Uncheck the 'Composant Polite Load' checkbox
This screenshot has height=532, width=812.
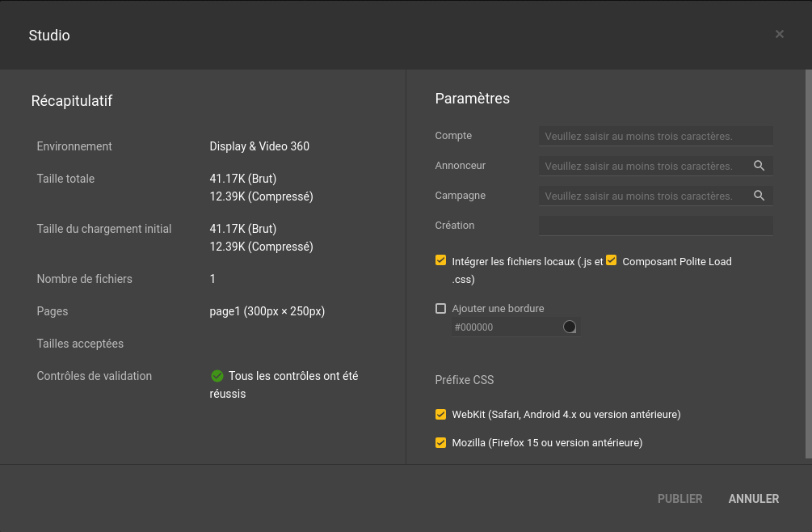click(x=611, y=260)
